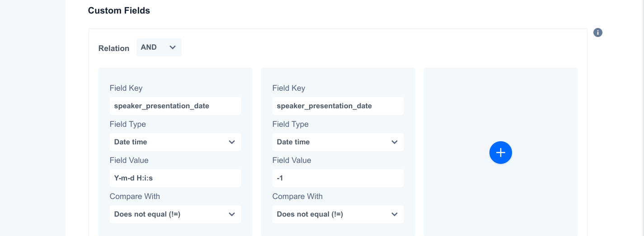Viewport: 644px width, 236px height.
Task: Open second Compare With dropdown
Action: pos(338,214)
